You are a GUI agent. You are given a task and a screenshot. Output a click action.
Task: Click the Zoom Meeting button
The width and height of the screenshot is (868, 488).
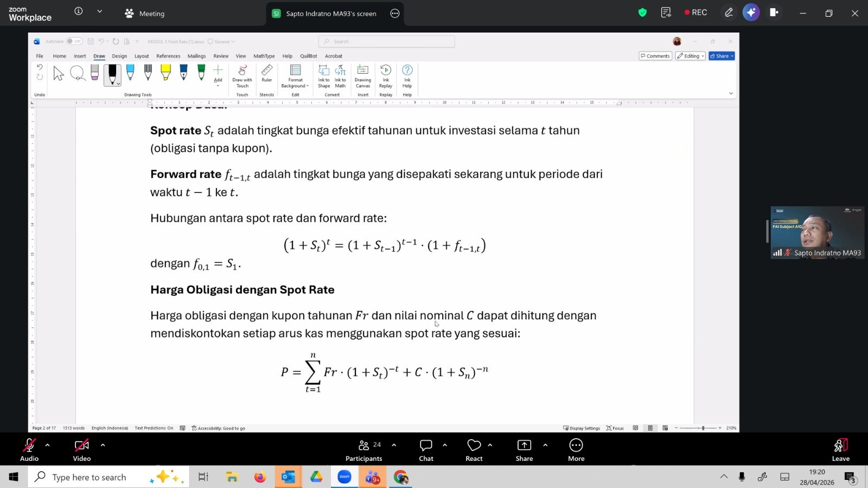(x=145, y=14)
